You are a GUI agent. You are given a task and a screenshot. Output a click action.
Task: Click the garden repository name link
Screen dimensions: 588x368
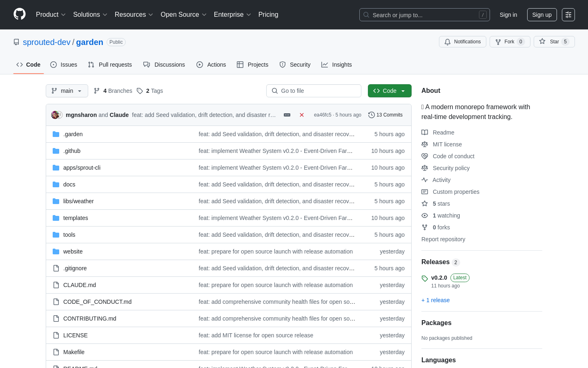tap(89, 42)
